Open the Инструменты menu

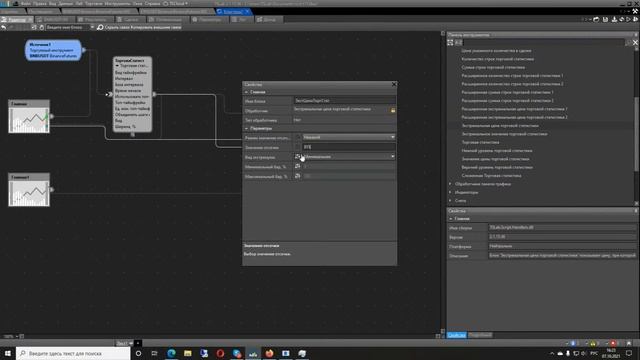[x=117, y=3]
